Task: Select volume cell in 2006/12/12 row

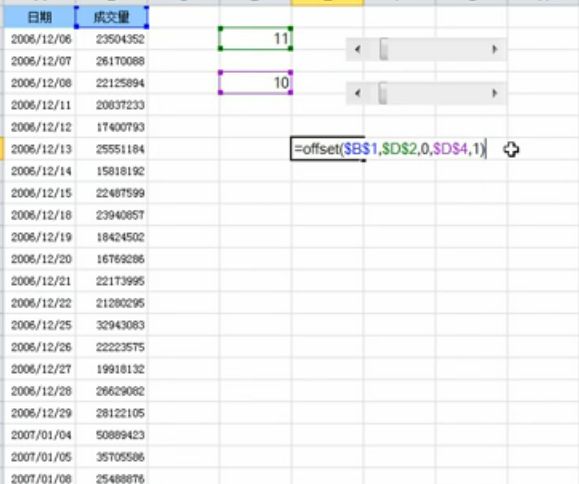Action: 112,127
